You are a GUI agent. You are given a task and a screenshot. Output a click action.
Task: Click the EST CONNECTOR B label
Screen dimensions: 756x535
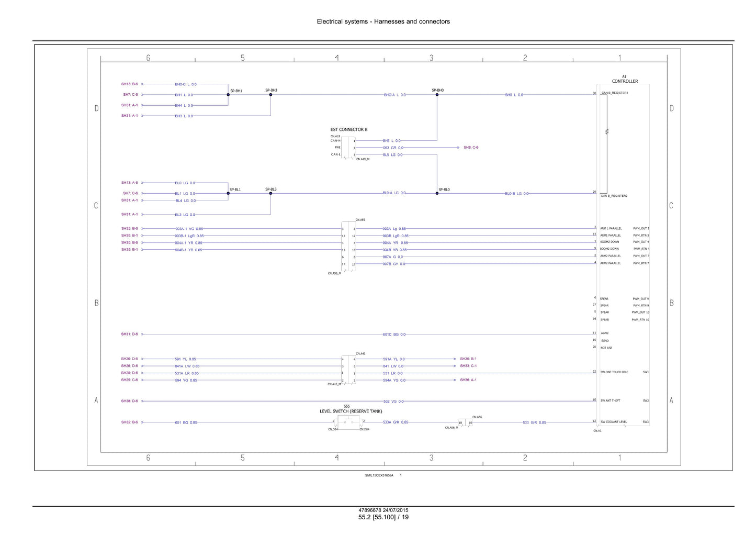(349, 129)
